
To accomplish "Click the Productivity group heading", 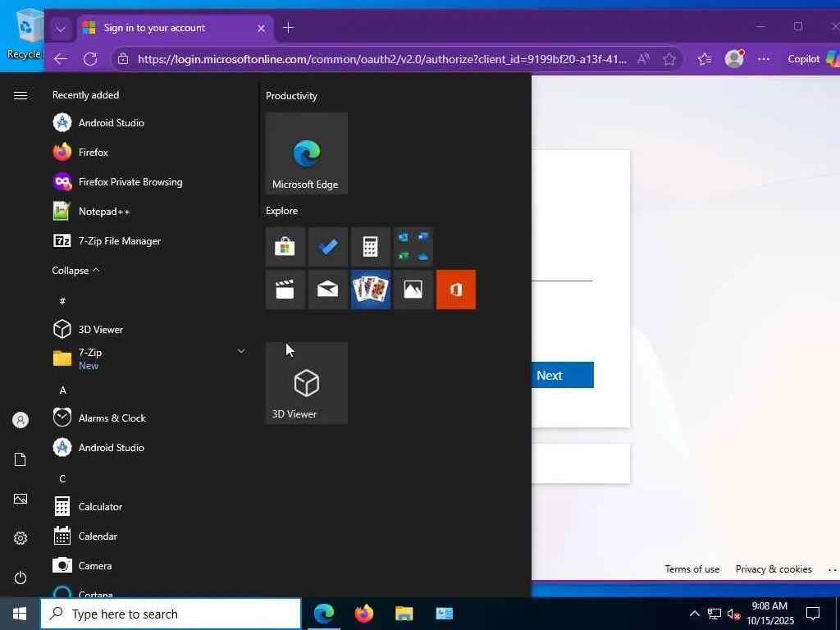I will [x=291, y=96].
